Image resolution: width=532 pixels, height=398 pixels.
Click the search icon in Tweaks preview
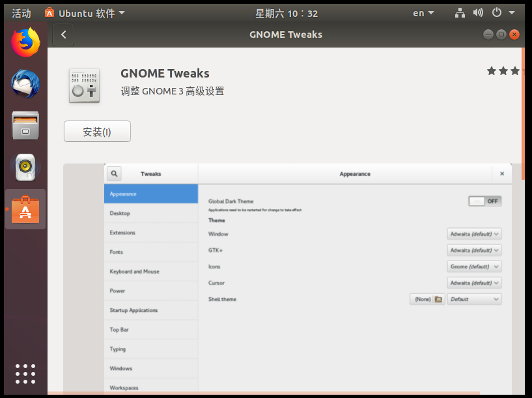pos(115,174)
